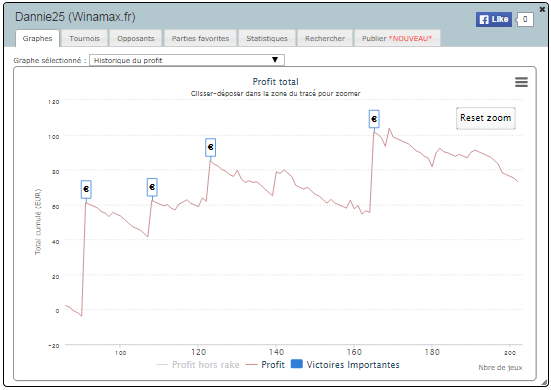Click the zoom hint text under Profit total

pyautogui.click(x=276, y=94)
